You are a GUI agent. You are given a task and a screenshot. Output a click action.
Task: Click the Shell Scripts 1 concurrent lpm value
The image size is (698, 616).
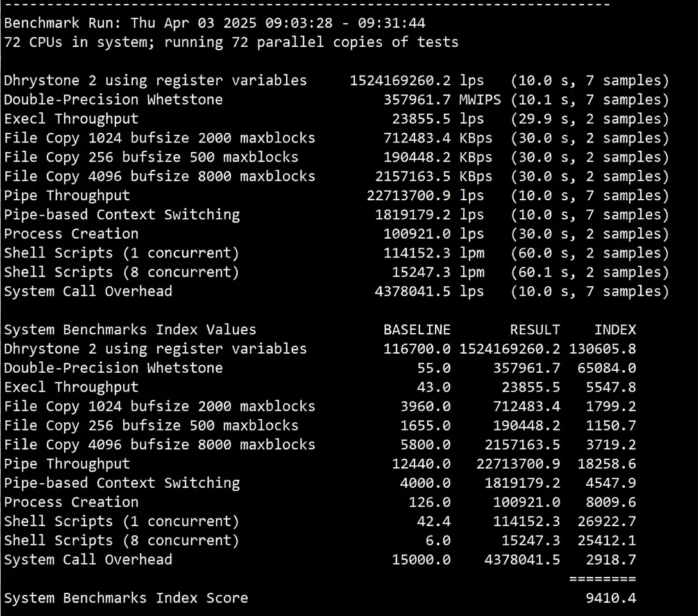pyautogui.click(x=426, y=253)
